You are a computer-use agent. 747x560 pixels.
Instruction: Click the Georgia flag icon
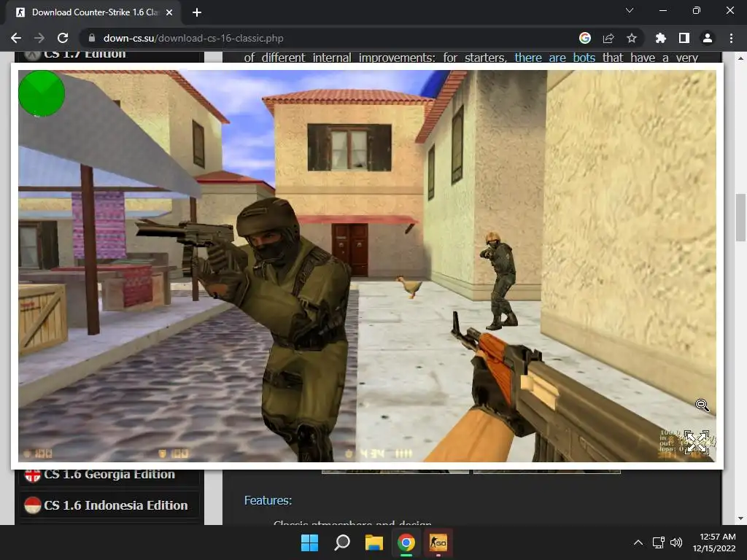(x=32, y=475)
